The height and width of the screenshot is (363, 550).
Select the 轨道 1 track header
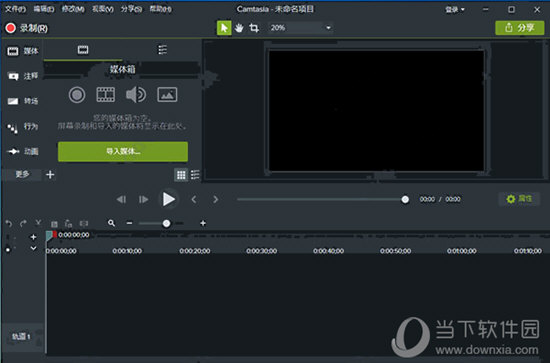click(x=22, y=337)
